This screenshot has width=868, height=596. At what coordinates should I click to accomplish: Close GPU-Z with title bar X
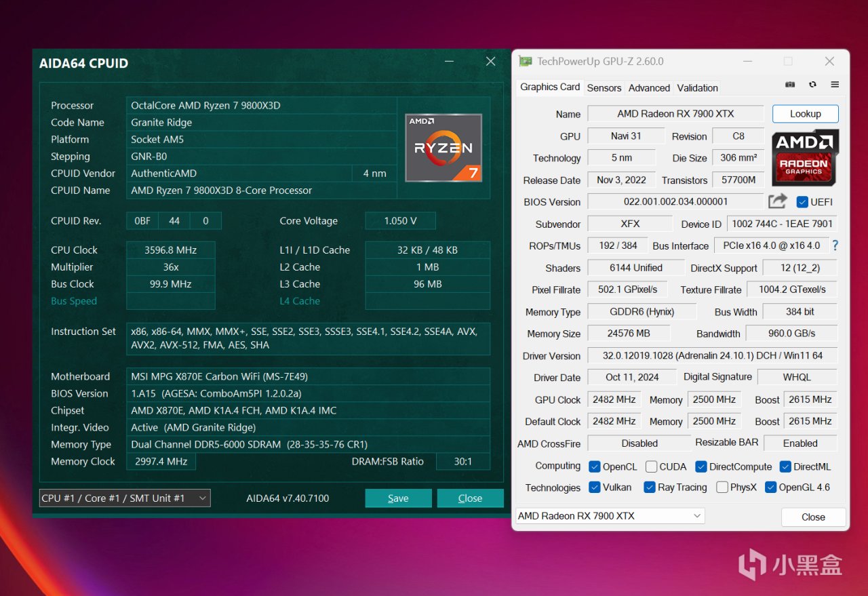point(829,61)
